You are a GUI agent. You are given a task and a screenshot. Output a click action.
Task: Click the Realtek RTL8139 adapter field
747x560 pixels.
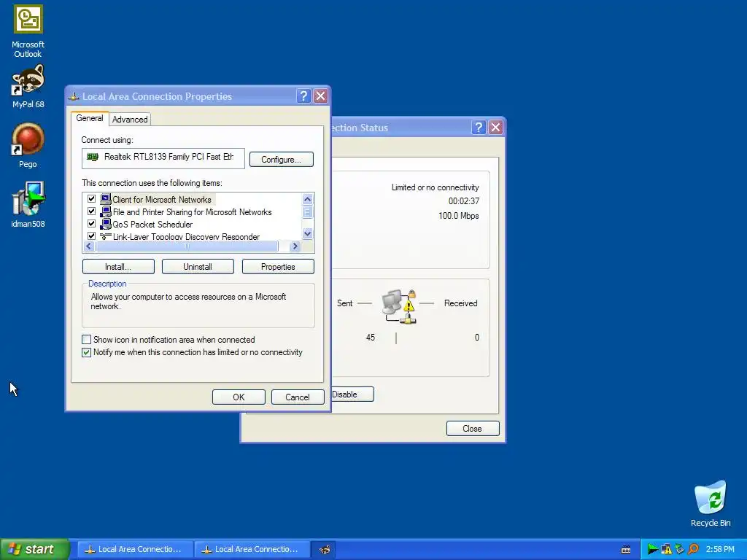click(163, 158)
